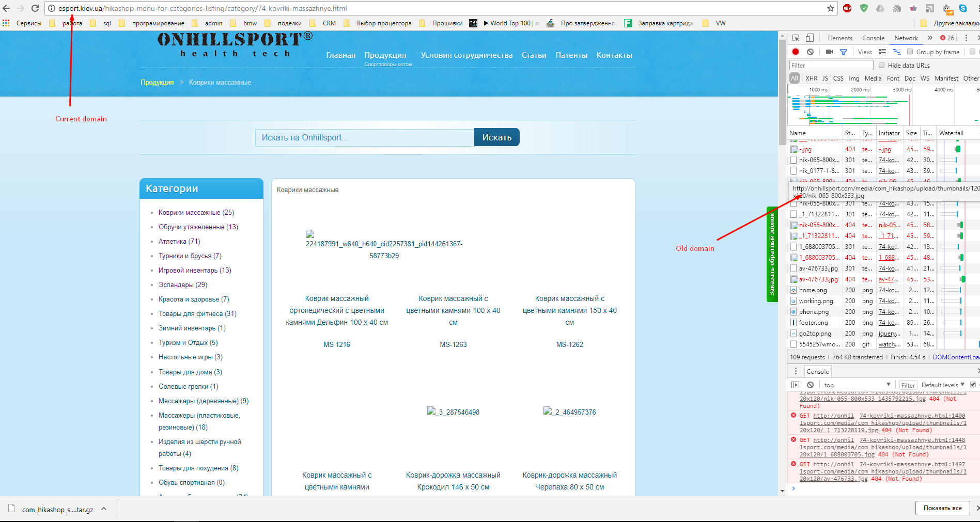The image size is (980, 522).
Task: Click the page vertical scrollbar thumb
Action: click(x=782, y=92)
